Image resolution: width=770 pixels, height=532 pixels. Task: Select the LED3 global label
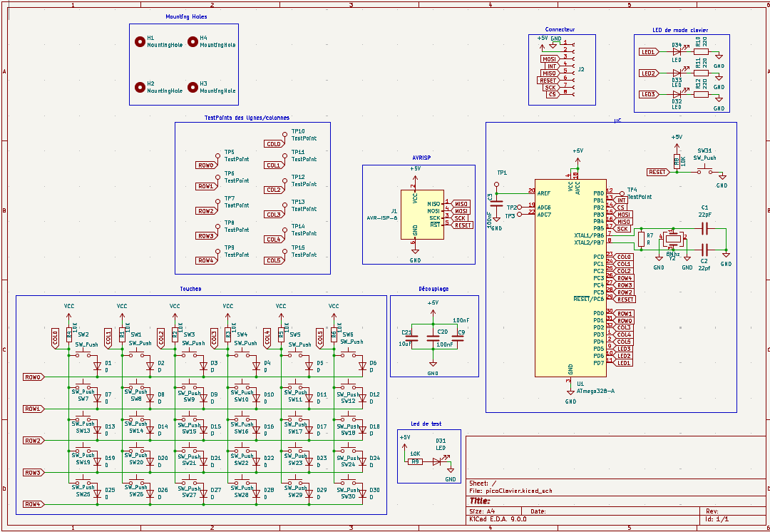pyautogui.click(x=647, y=94)
